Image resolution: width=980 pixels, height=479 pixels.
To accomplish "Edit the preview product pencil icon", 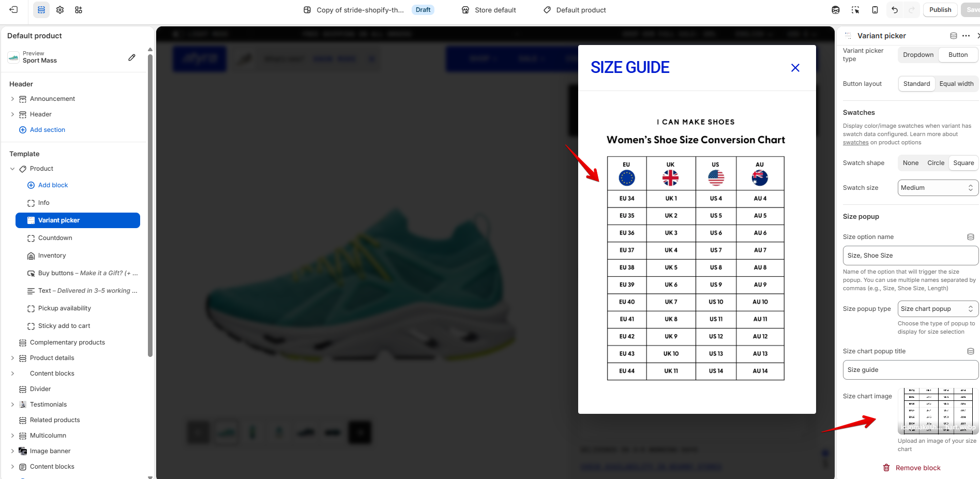I will (132, 57).
